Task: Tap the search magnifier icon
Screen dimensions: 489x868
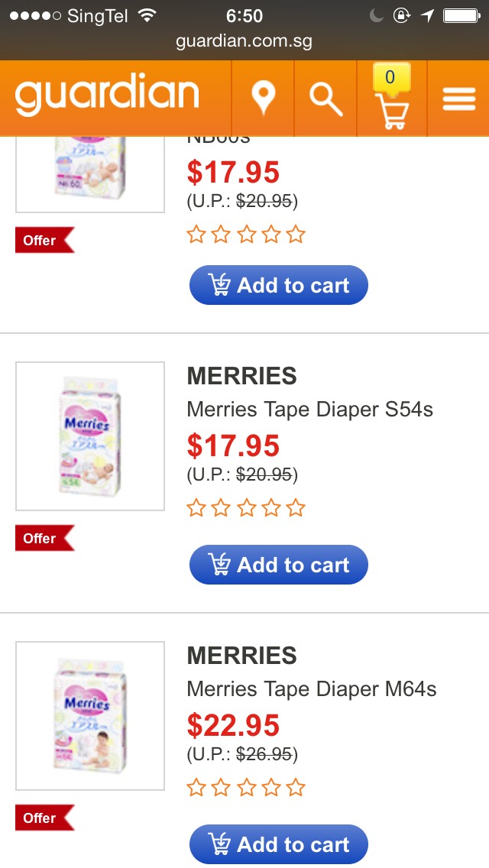Action: click(325, 99)
